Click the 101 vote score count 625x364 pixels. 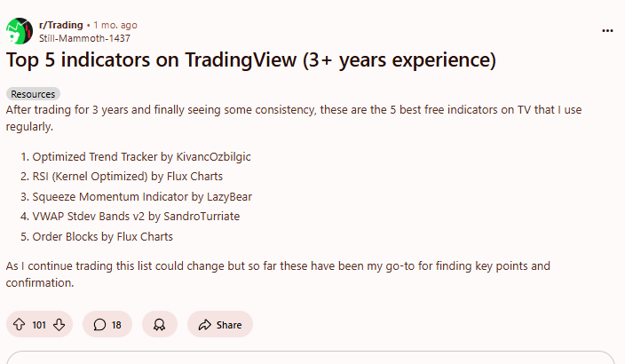[x=39, y=325]
